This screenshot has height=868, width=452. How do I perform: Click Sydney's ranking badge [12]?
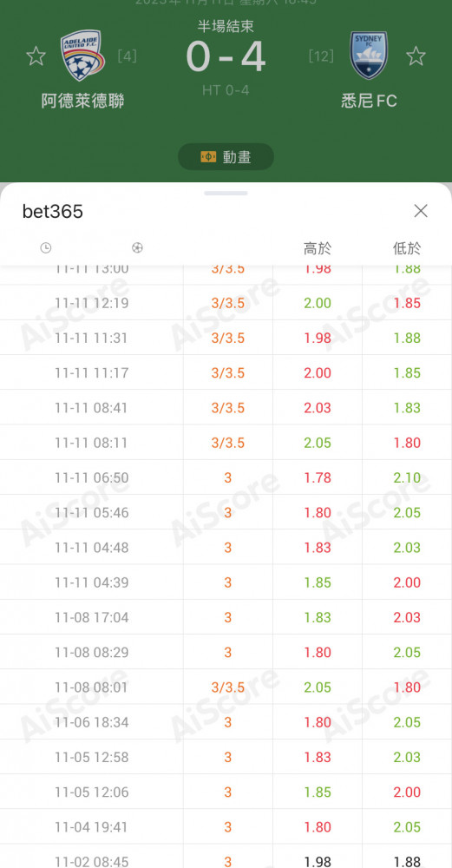[x=321, y=56]
